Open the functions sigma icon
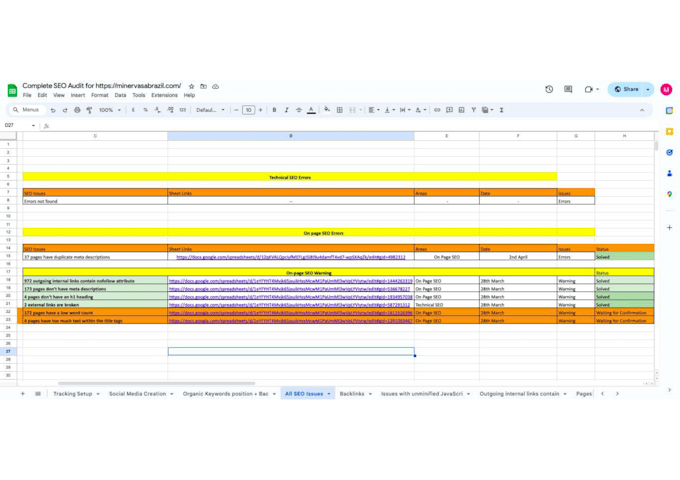The height and width of the screenshot is (480, 680). tap(502, 110)
